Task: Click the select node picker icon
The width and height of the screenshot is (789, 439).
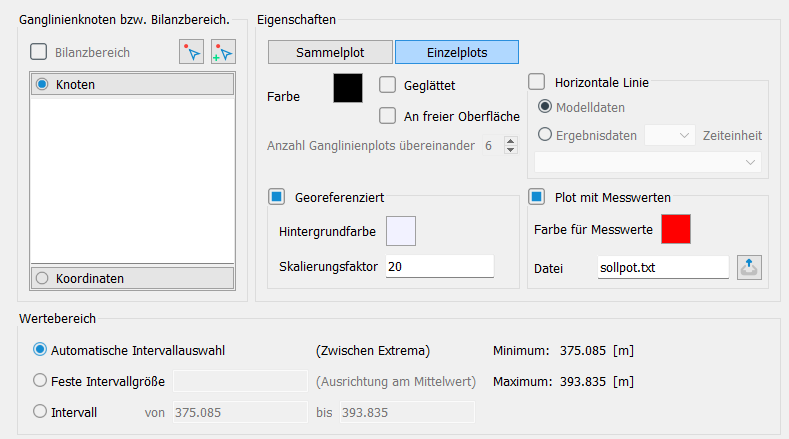Action: click(191, 52)
